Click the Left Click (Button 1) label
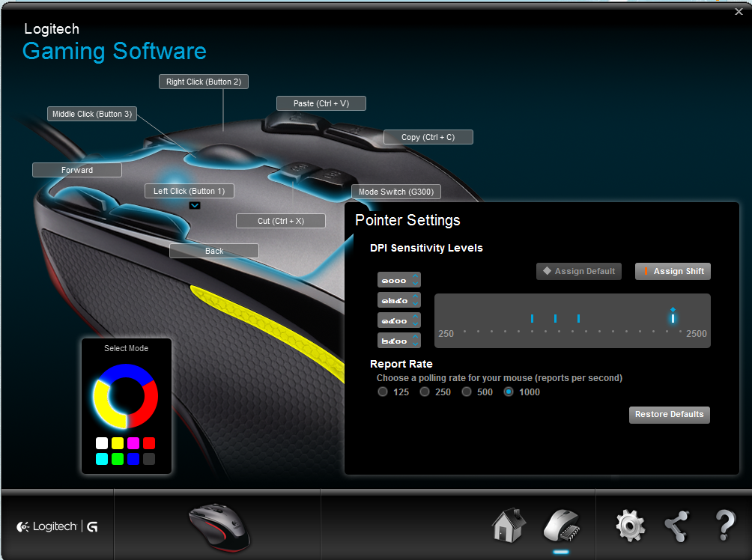 [x=189, y=191]
